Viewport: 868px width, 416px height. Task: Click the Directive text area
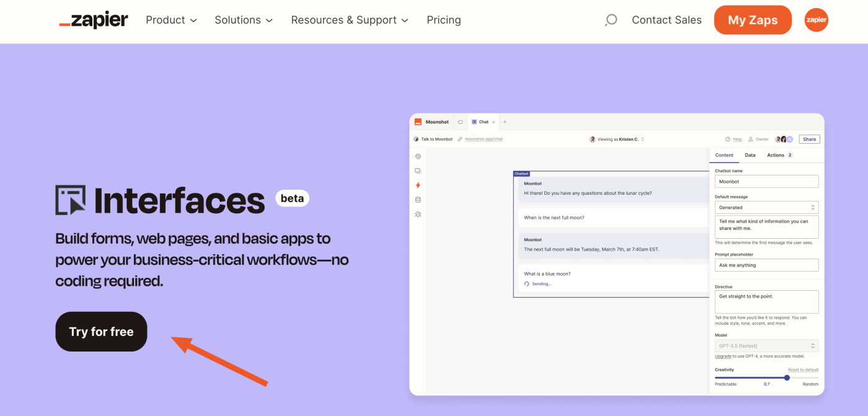766,302
